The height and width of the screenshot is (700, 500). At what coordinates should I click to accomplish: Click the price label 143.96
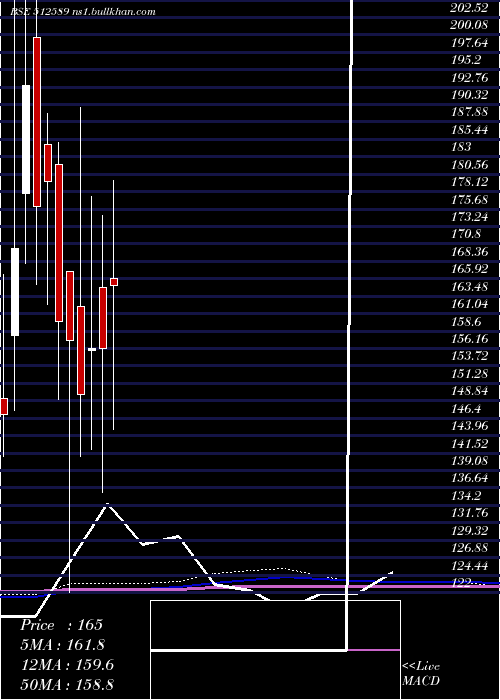coord(469,426)
